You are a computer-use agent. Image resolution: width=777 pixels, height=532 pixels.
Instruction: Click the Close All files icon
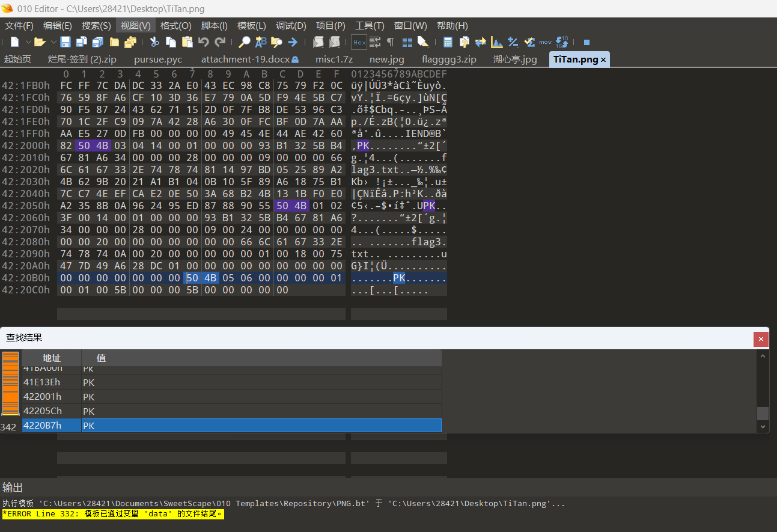(130, 42)
